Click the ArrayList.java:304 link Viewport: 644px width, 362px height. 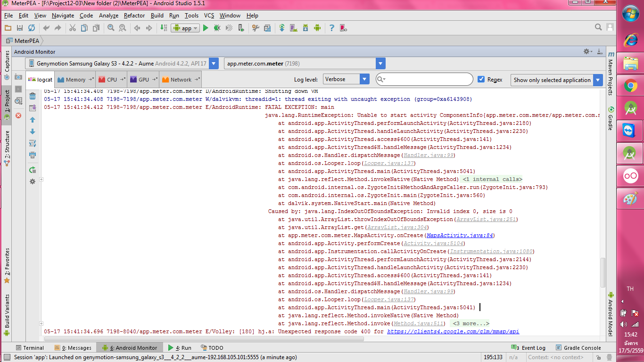(397, 228)
